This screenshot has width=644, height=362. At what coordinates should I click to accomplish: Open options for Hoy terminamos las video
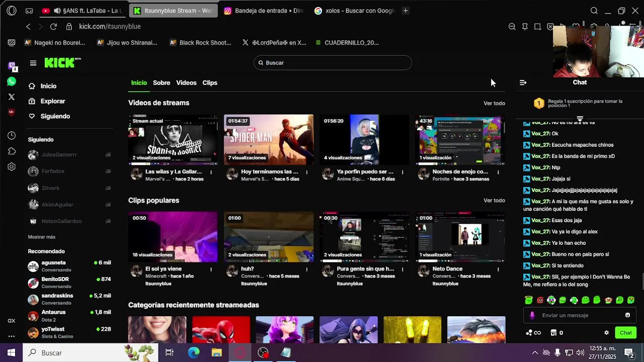pos(306,172)
